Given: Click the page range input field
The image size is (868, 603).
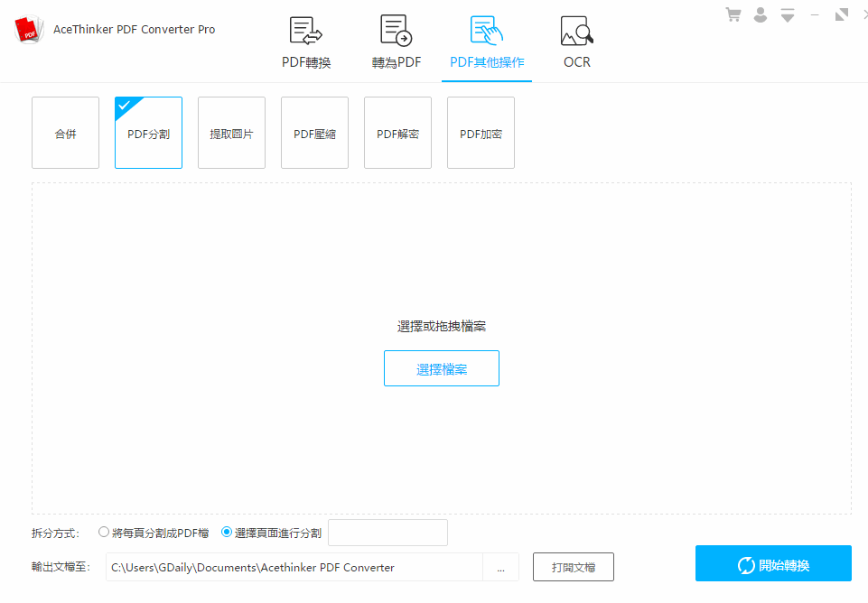Looking at the screenshot, I should tap(387, 533).
